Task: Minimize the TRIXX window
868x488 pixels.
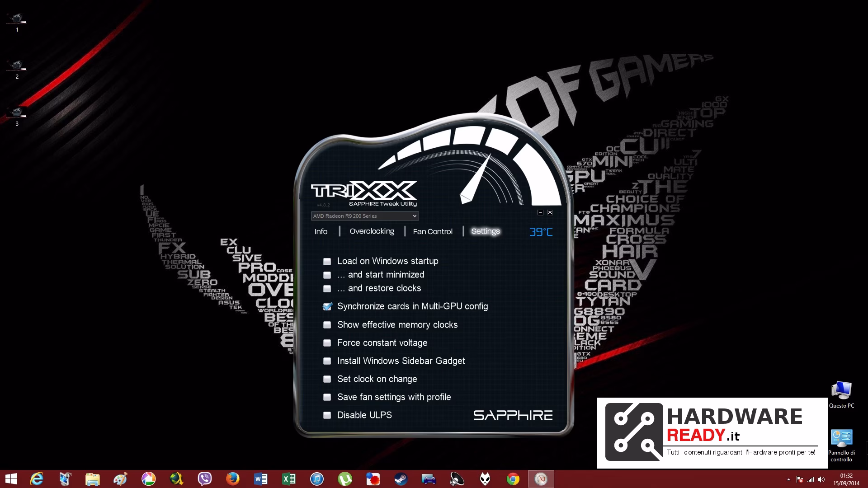Action: click(540, 212)
